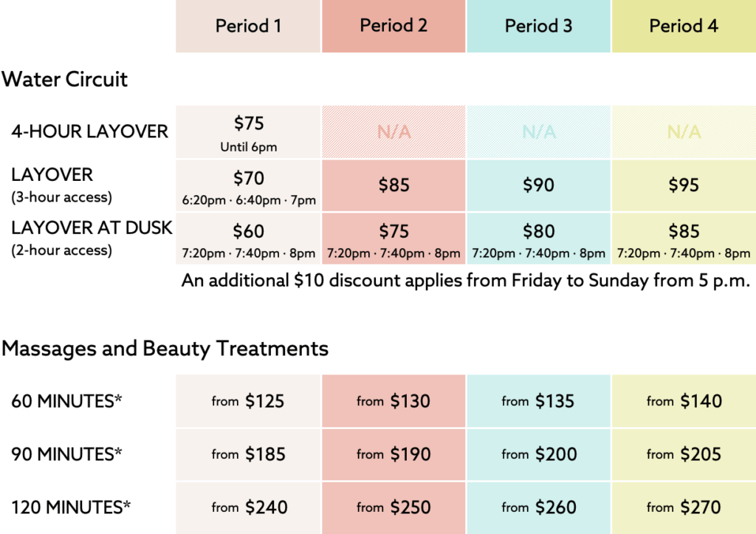Screen dimensions: 756x534
Task: Select the Period 2 column header
Action: [394, 27]
